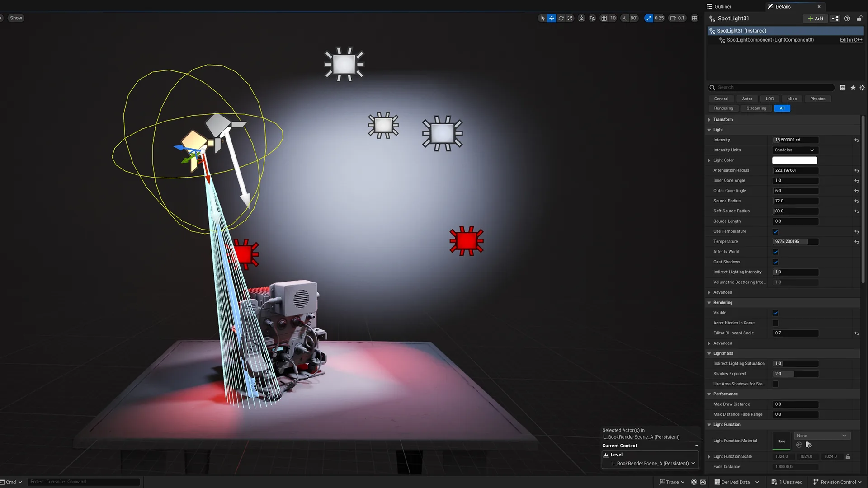Click the Add component button
Image resolution: width=868 pixels, height=488 pixels.
pyautogui.click(x=816, y=19)
